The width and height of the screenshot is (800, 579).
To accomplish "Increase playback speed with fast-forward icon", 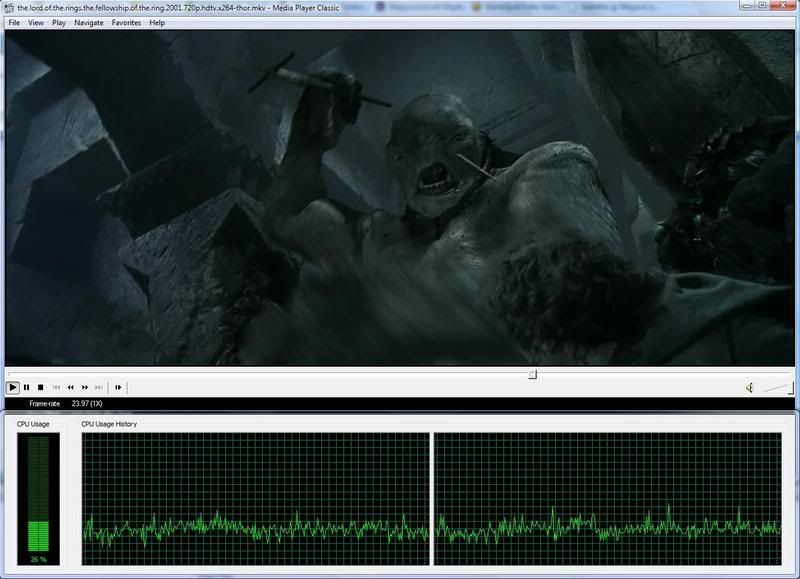I will 85,387.
